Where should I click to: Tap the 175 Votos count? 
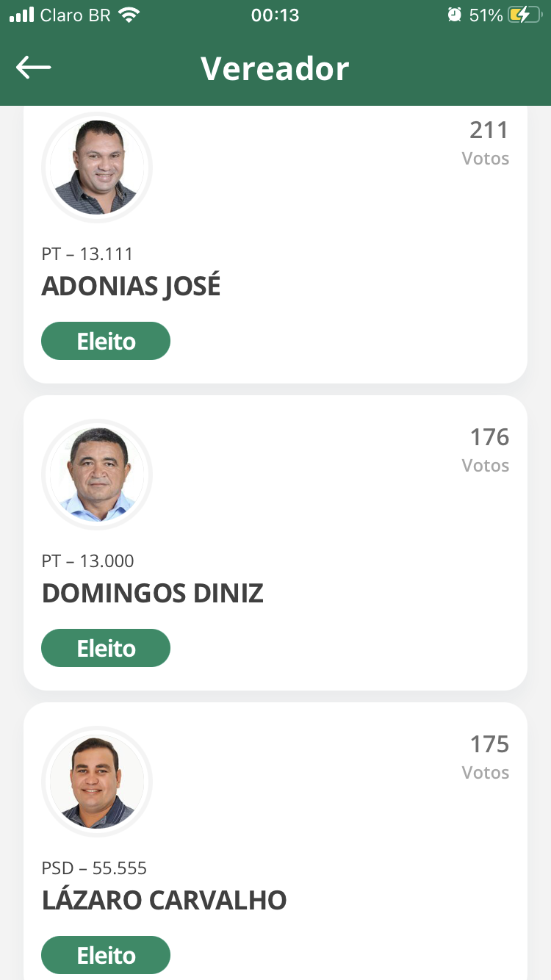[488, 756]
